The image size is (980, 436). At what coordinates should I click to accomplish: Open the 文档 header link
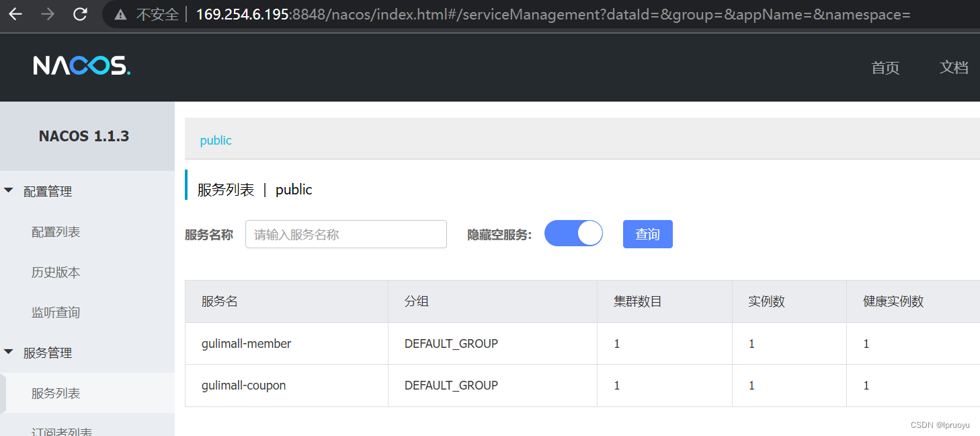[954, 67]
